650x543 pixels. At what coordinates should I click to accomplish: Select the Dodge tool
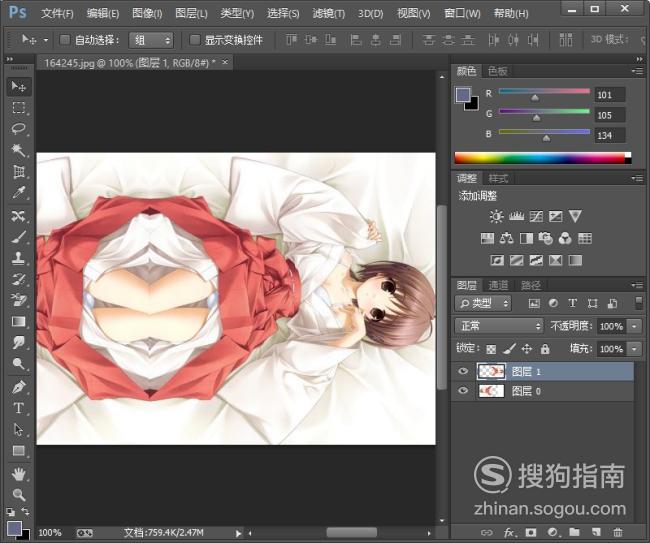[18, 364]
